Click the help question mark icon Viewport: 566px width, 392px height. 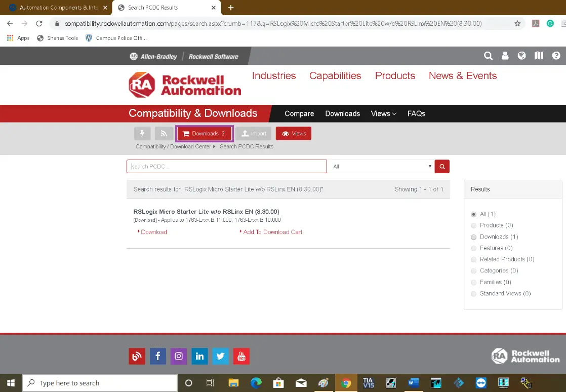(x=556, y=56)
